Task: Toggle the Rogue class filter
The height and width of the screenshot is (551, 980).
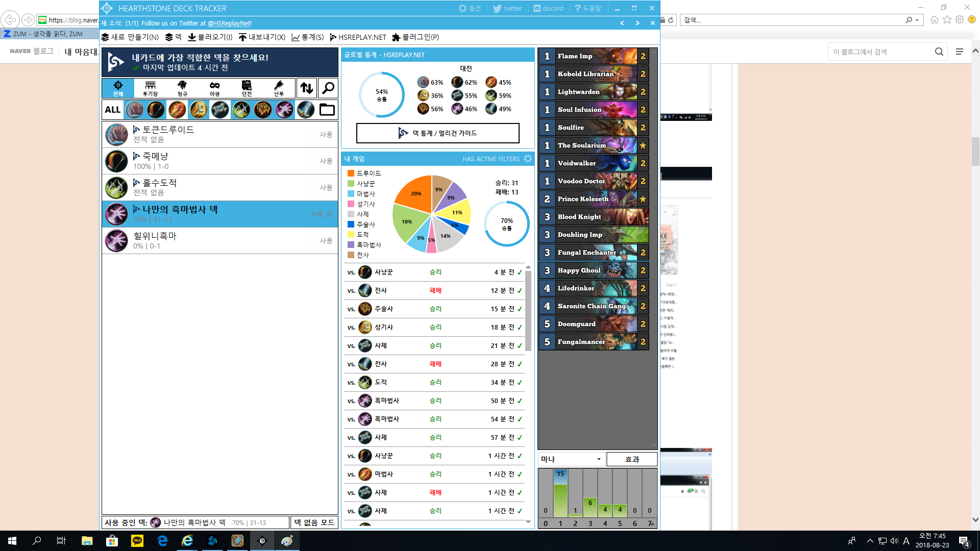Action: click(x=241, y=110)
